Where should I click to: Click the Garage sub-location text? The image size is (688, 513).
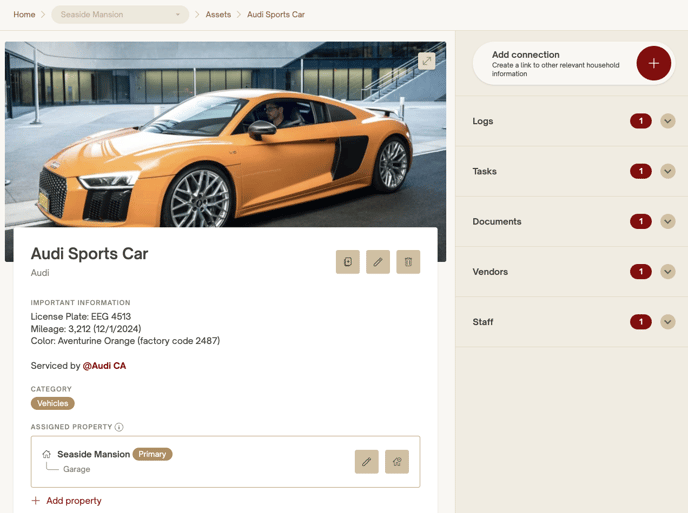[x=76, y=469]
